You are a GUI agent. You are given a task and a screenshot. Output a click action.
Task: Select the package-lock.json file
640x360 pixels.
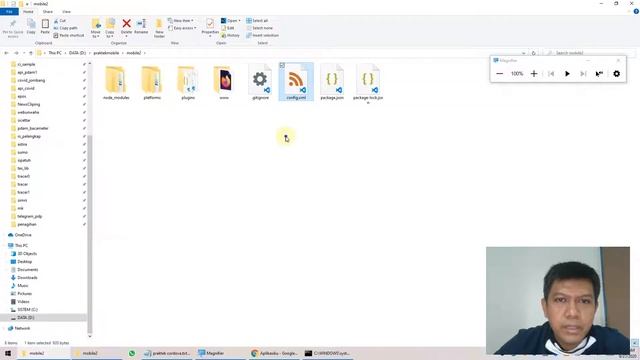pyautogui.click(x=368, y=84)
